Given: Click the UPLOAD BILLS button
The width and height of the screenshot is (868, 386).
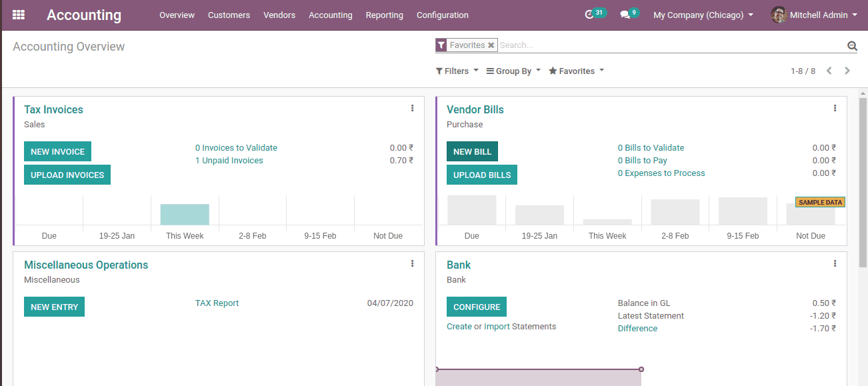Looking at the screenshot, I should point(482,175).
